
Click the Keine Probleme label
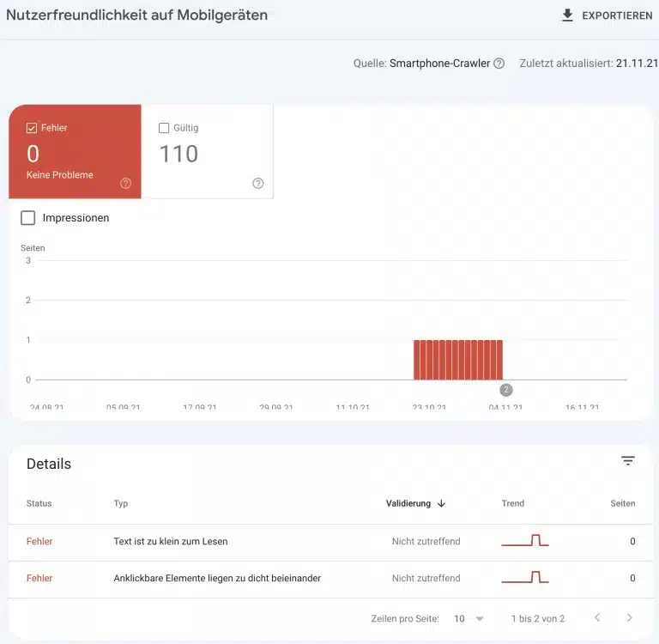point(60,175)
